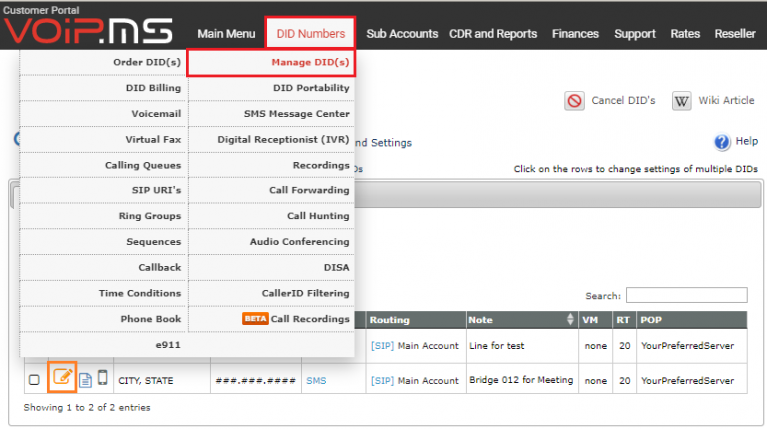This screenshot has height=429, width=767.
Task: Tick the checkbox for the CITY, STATE row
Action: [34, 380]
